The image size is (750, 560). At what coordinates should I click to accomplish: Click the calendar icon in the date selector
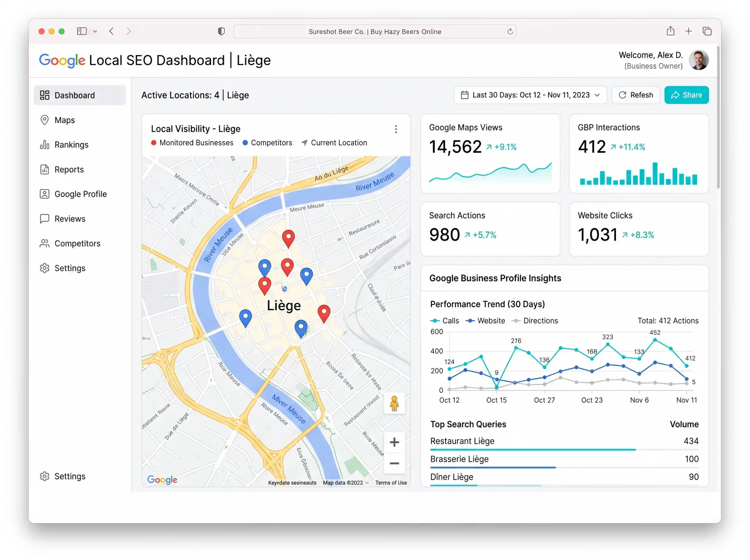(x=464, y=95)
